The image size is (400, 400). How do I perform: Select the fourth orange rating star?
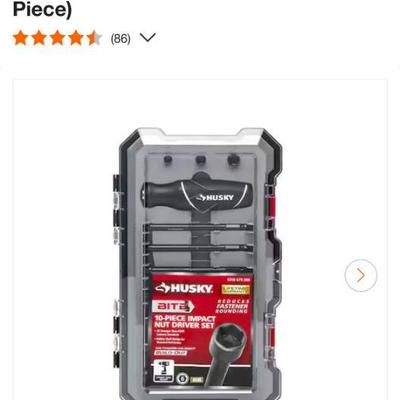click(76, 38)
